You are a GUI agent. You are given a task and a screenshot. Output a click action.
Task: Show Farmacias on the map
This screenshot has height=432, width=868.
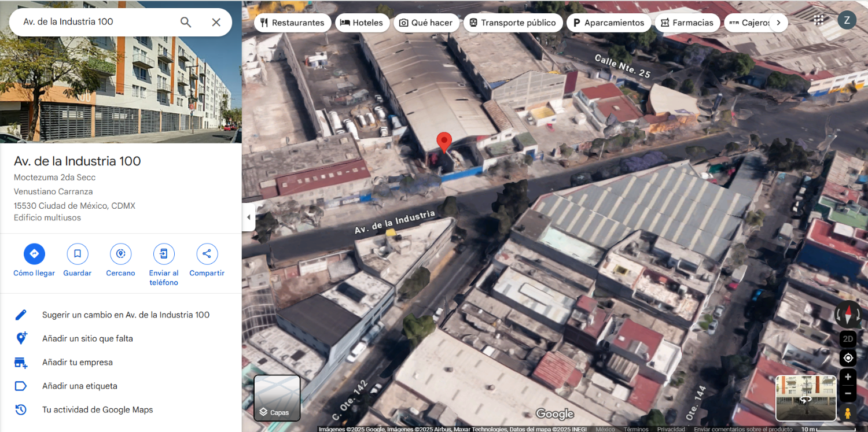tap(687, 23)
